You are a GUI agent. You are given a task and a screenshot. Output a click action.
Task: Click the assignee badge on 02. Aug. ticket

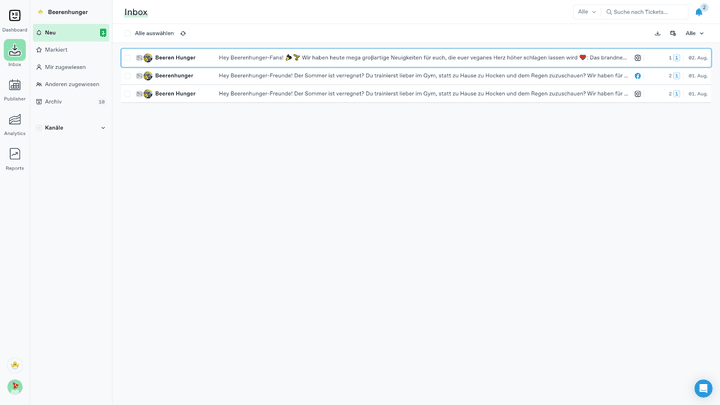coord(676,58)
